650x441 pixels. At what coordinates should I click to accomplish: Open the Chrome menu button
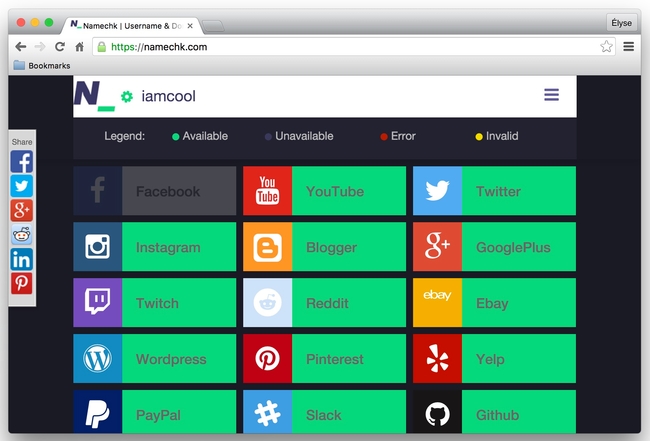pyautogui.click(x=628, y=46)
